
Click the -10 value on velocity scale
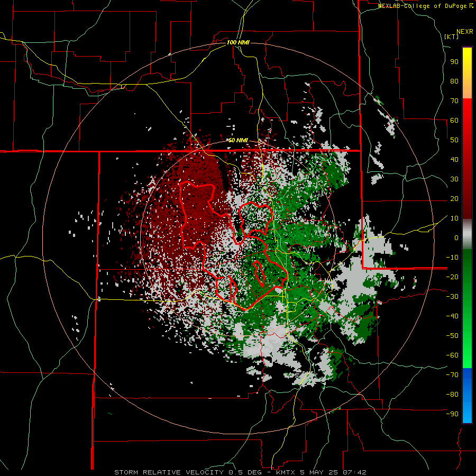[452, 258]
